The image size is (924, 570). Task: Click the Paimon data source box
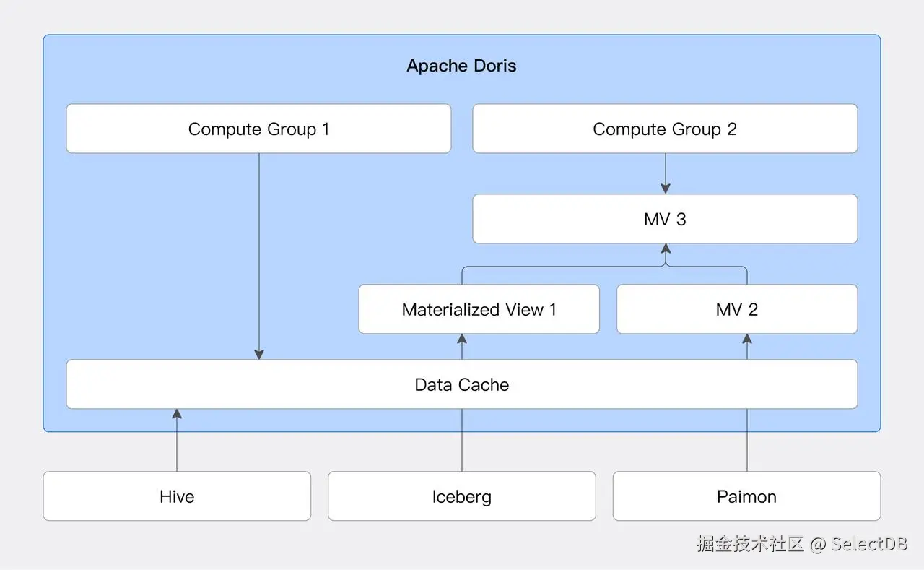click(746, 496)
